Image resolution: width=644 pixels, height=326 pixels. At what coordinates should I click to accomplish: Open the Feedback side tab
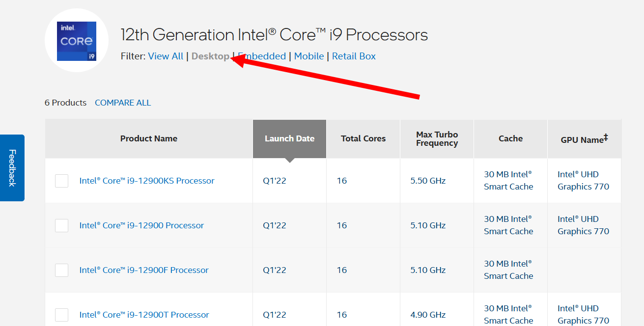[12, 168]
